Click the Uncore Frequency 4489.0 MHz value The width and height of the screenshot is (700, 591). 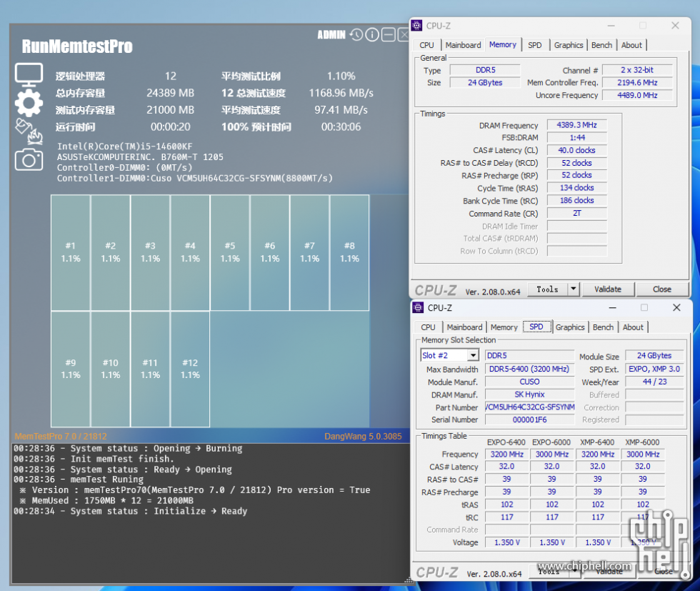637,95
